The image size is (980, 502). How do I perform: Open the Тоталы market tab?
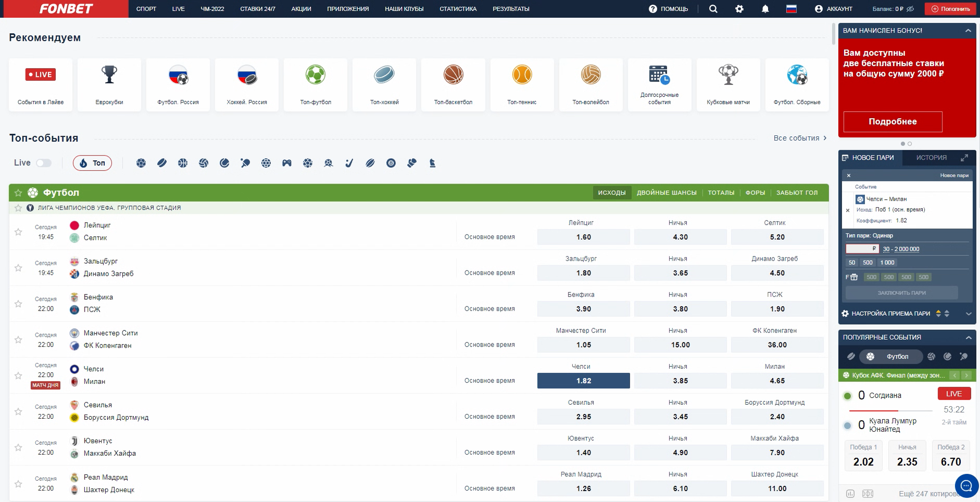tap(721, 193)
